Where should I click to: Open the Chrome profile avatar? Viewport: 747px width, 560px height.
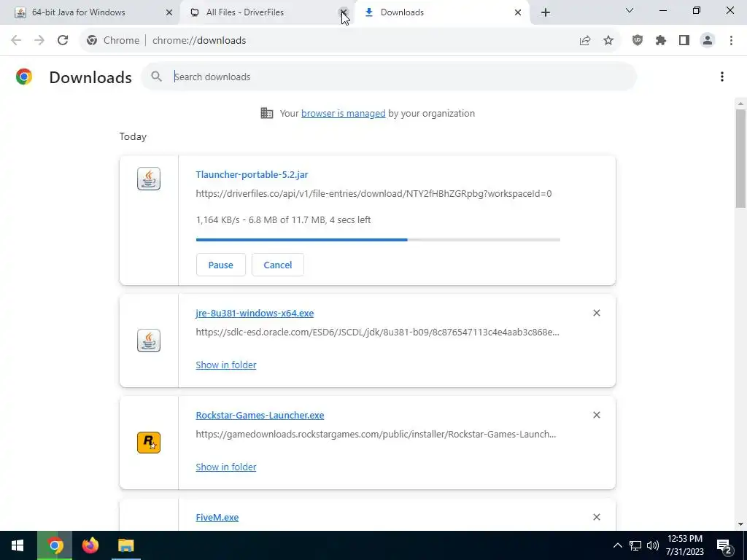(708, 41)
